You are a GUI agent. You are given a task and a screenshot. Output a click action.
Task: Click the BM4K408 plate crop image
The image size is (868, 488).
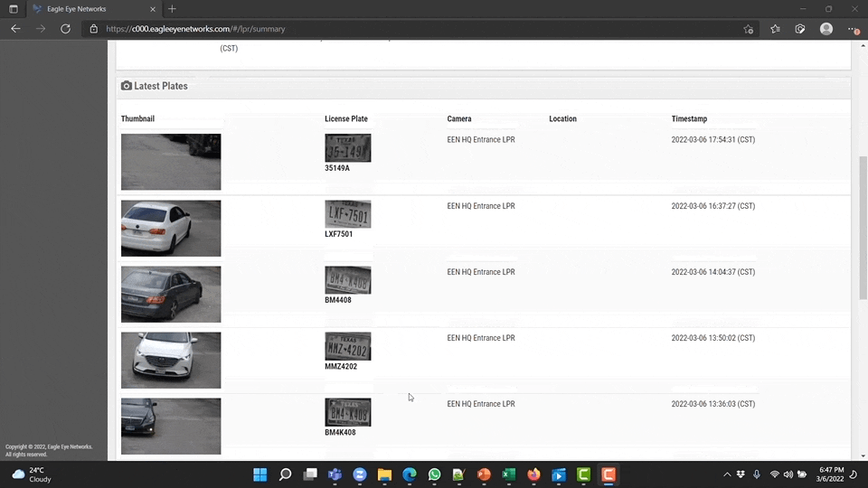pos(347,412)
